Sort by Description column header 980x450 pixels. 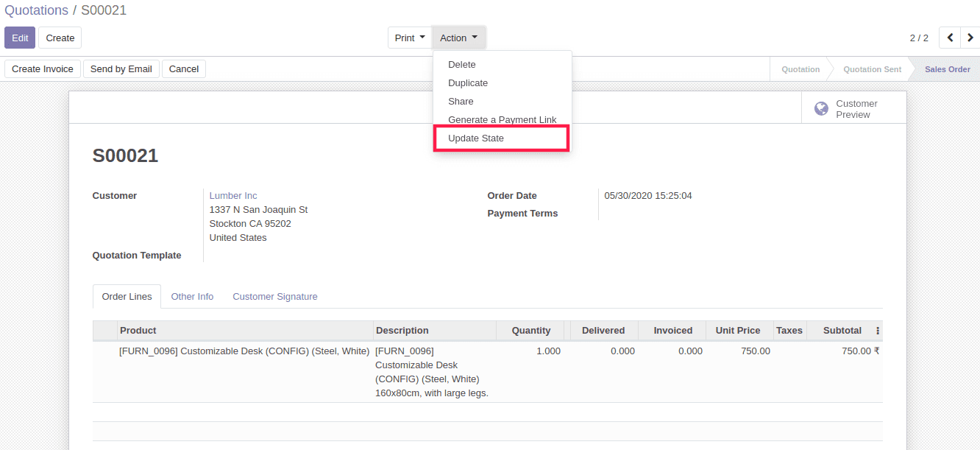coord(435,331)
